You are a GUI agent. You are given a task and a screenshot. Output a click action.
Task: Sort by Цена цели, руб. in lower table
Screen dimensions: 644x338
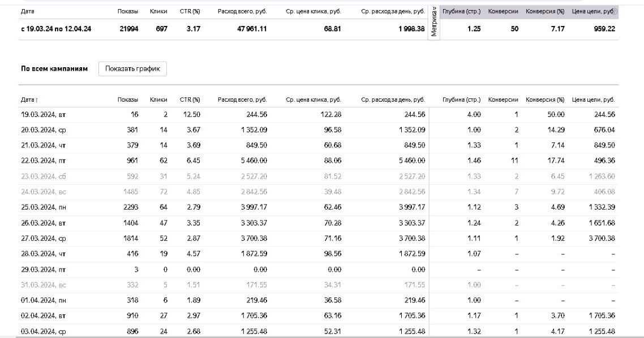[x=593, y=99]
